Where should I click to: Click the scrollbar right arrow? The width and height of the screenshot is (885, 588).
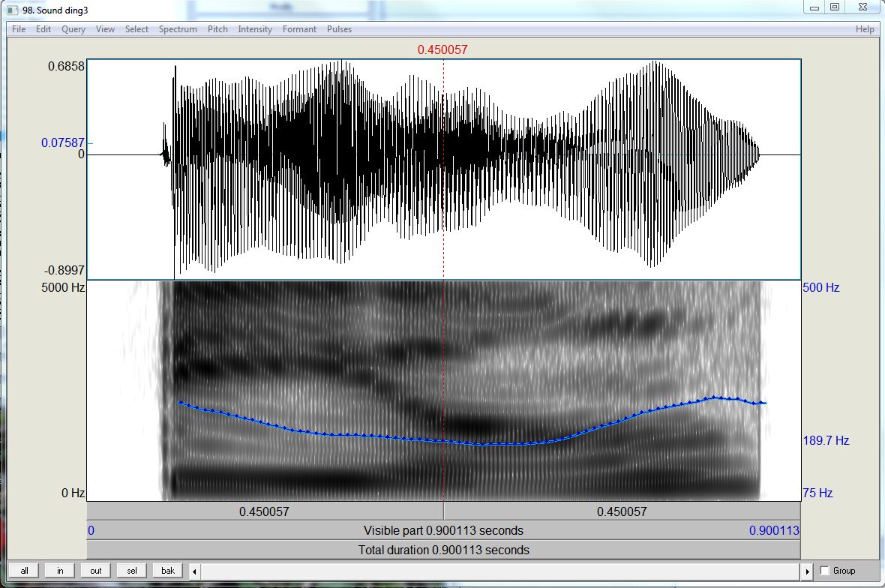807,571
